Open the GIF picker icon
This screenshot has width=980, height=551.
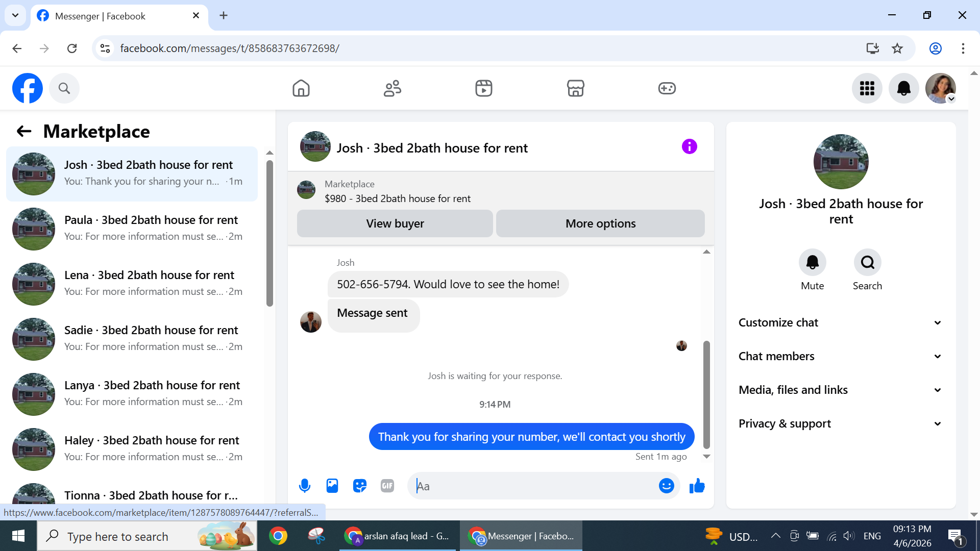[x=387, y=486]
